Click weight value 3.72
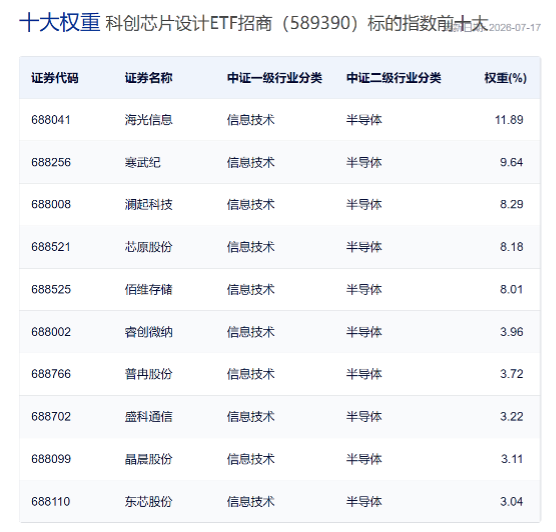The height and width of the screenshot is (532, 556). tap(511, 374)
